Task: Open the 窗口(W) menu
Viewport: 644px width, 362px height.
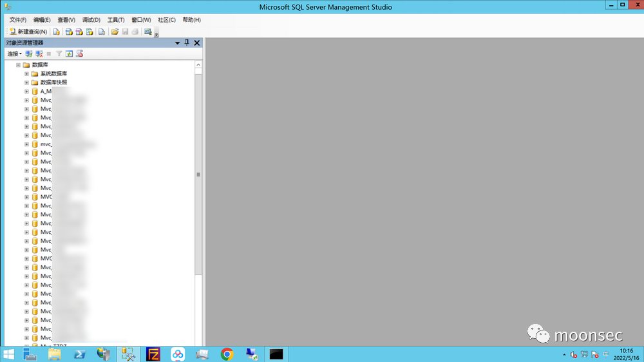Action: (x=141, y=20)
